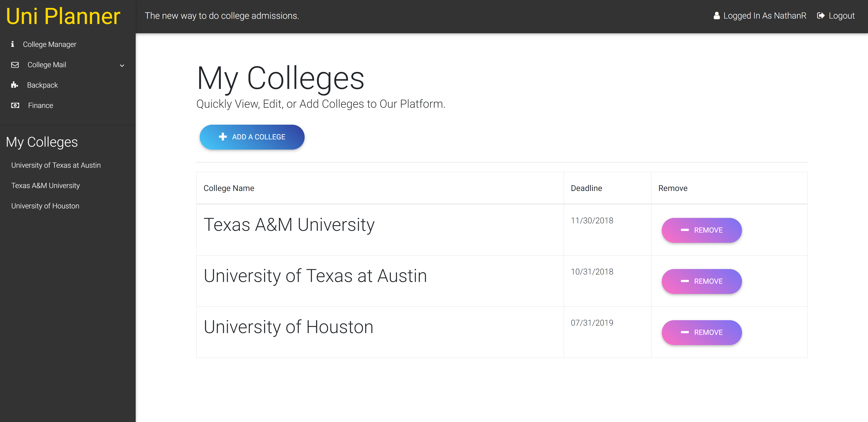Click the logout arrow icon
The image size is (868, 422).
tap(821, 16)
